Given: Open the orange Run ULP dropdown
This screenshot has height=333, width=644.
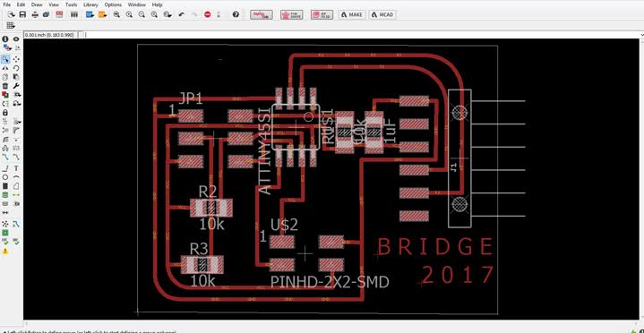Looking at the screenshot, I should [103, 15].
